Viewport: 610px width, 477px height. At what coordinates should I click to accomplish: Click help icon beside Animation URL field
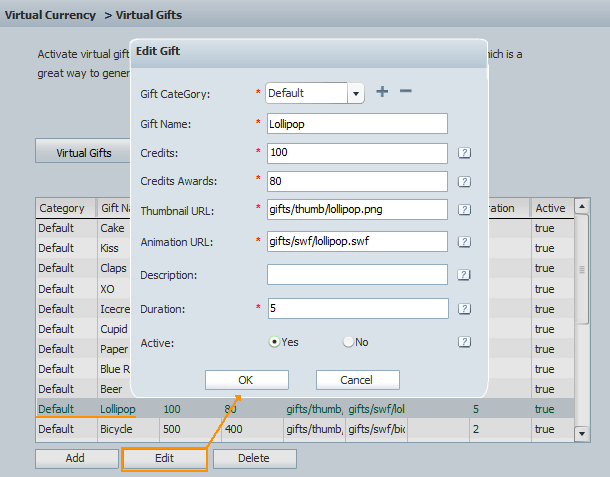(464, 241)
